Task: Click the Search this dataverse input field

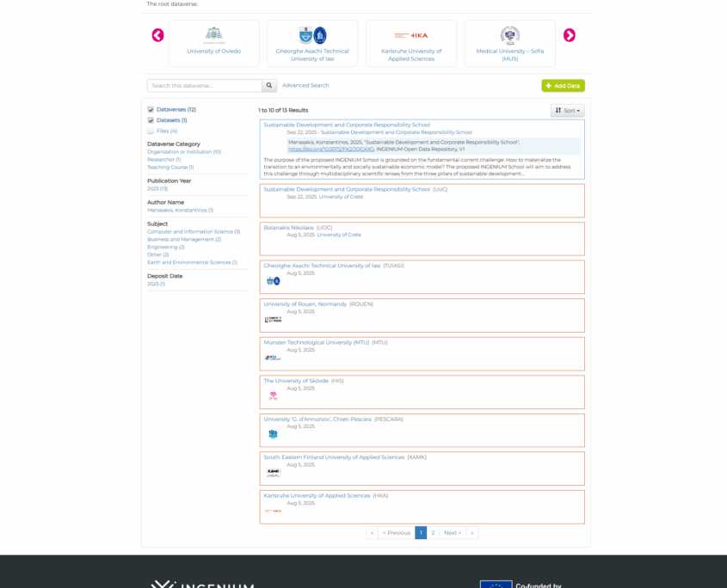Action: point(205,86)
